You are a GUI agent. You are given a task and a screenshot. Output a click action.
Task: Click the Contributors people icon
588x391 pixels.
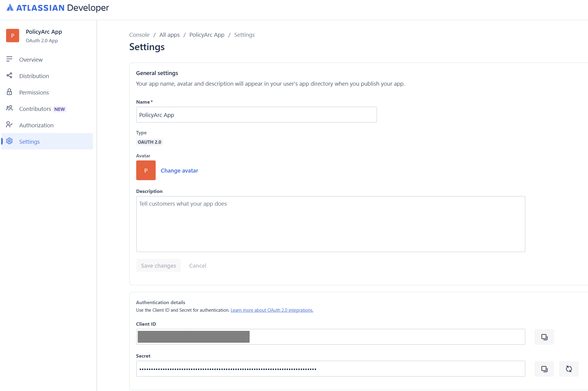tap(9, 108)
